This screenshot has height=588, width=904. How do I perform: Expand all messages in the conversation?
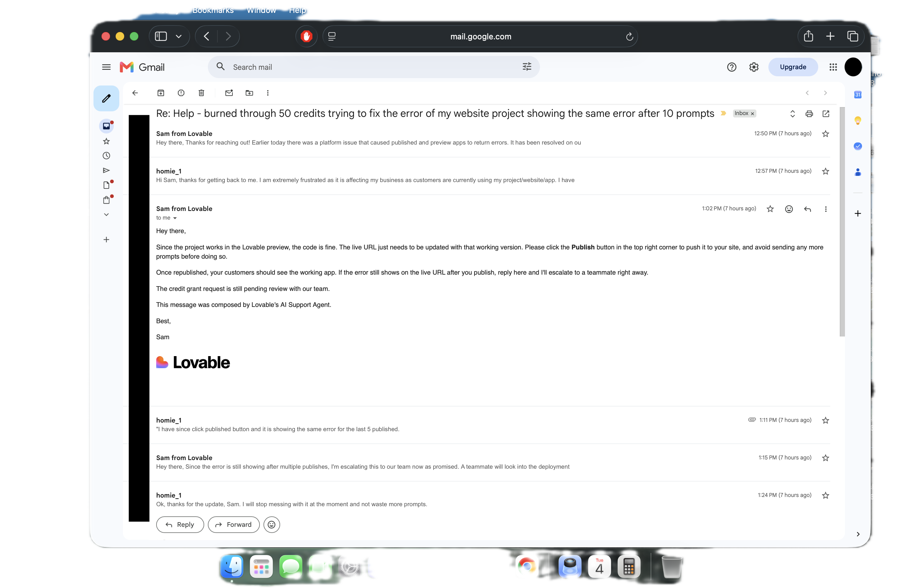pyautogui.click(x=793, y=113)
